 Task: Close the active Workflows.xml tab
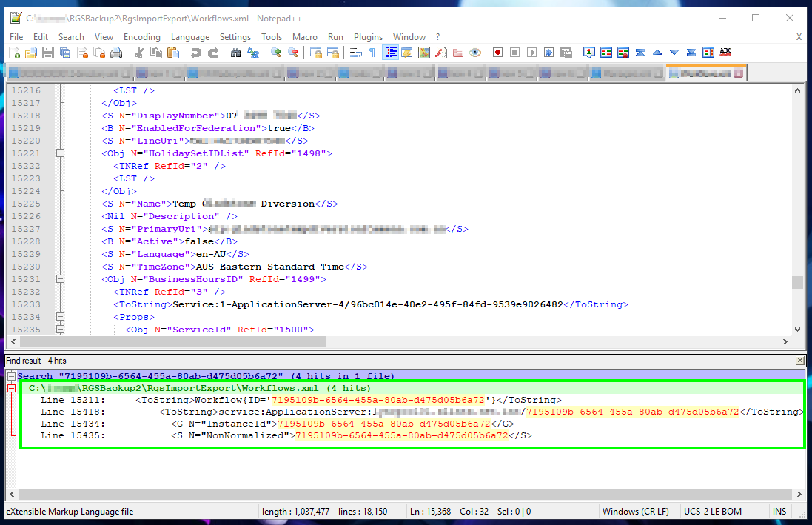pyautogui.click(x=739, y=73)
